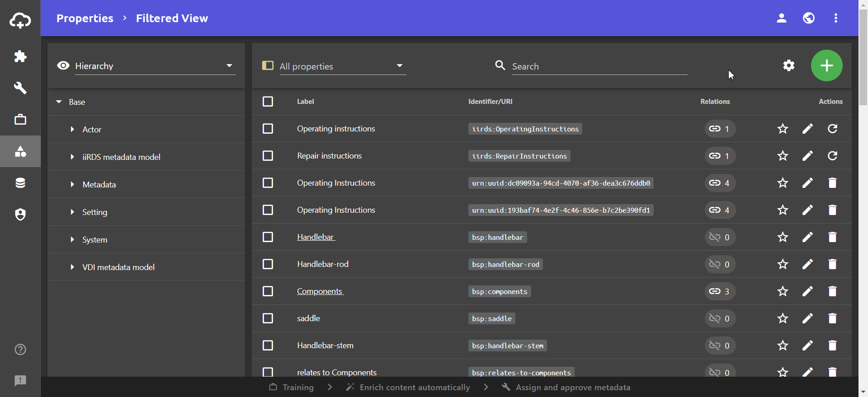Edit the Repair instructions row
The image size is (868, 397).
click(x=807, y=156)
